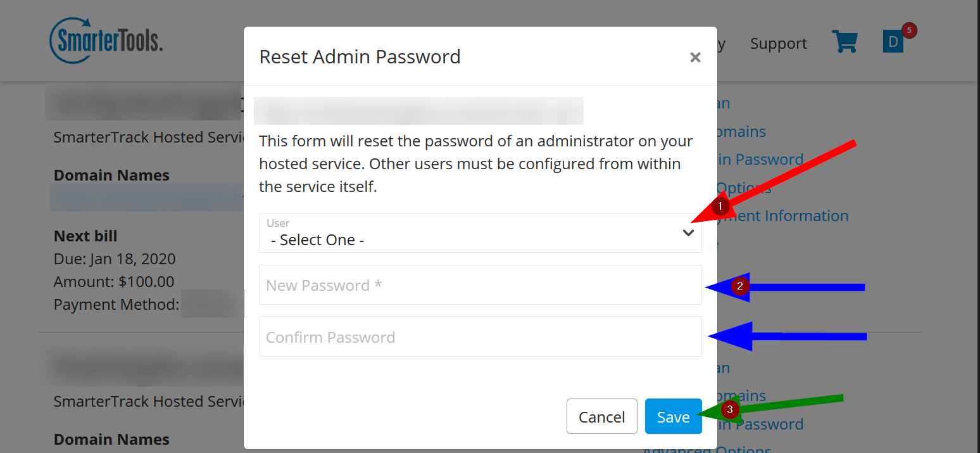Save the new admin password
The image size is (980, 453).
click(x=673, y=417)
